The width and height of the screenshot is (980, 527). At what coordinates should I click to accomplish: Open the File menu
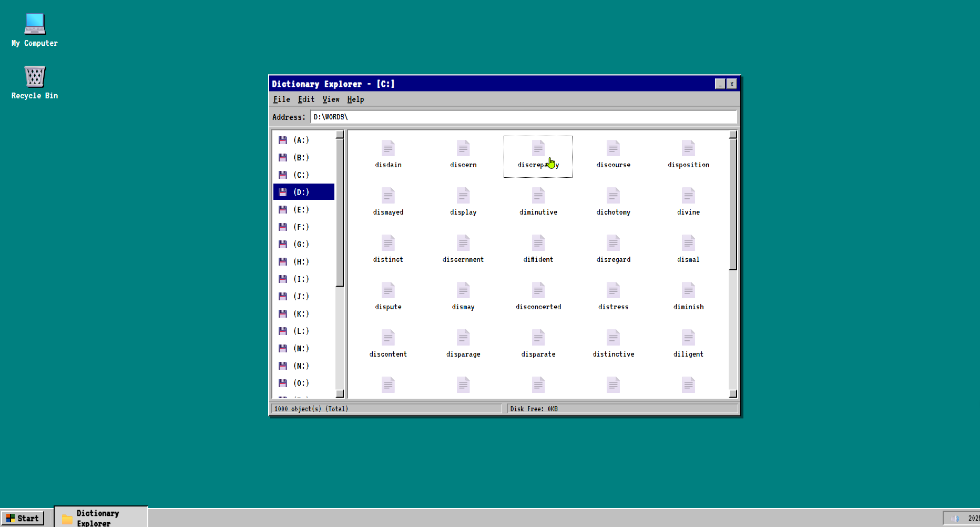click(281, 99)
